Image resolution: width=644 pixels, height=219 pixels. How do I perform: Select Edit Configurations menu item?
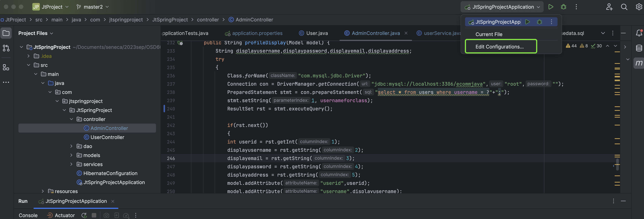tap(499, 47)
